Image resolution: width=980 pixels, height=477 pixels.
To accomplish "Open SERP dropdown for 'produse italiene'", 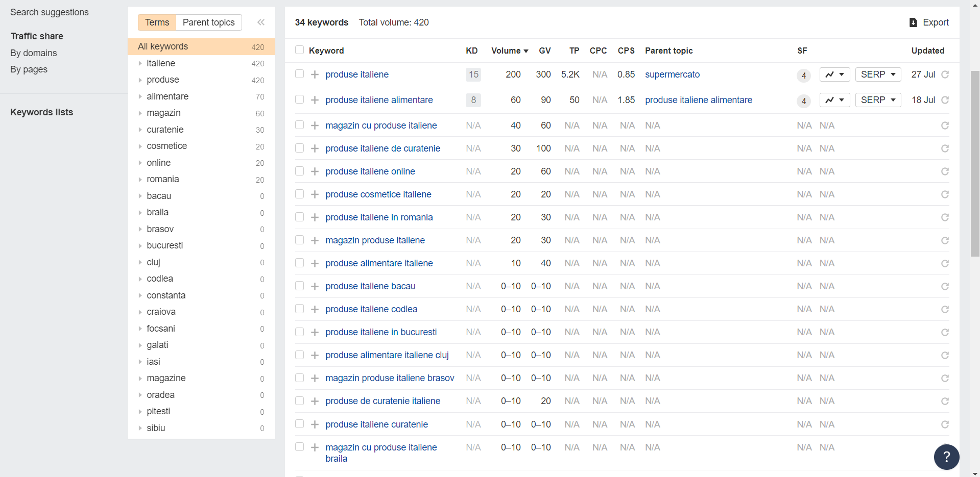I will [878, 74].
